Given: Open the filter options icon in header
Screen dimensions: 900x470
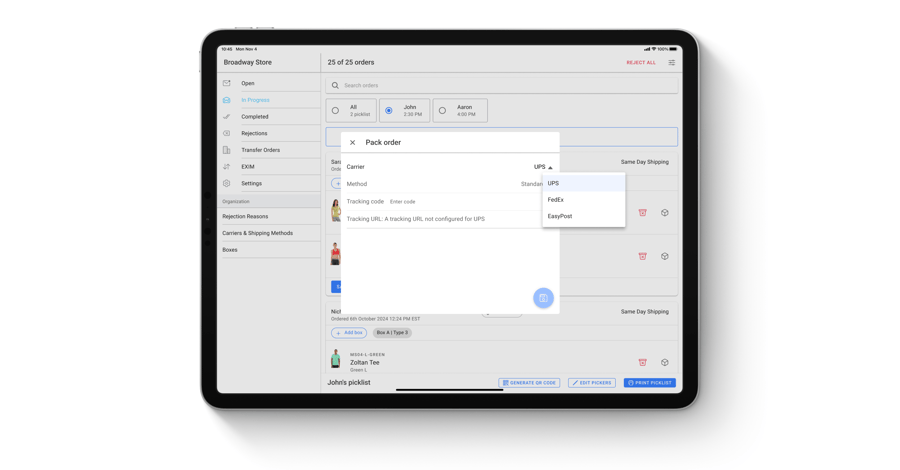Looking at the screenshot, I should click(x=672, y=63).
